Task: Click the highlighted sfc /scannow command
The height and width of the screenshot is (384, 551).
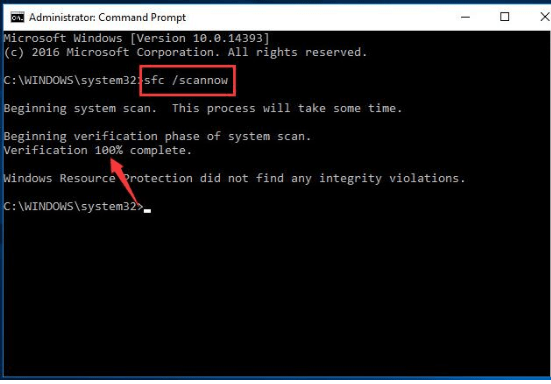Action: point(187,80)
